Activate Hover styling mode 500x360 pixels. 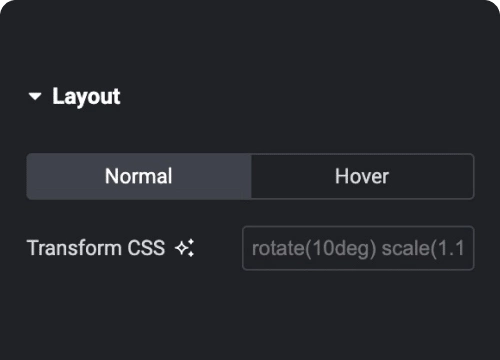tap(362, 176)
